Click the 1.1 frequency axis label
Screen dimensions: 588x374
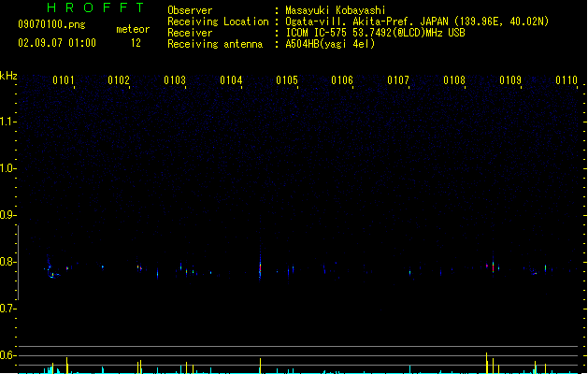(x=7, y=122)
